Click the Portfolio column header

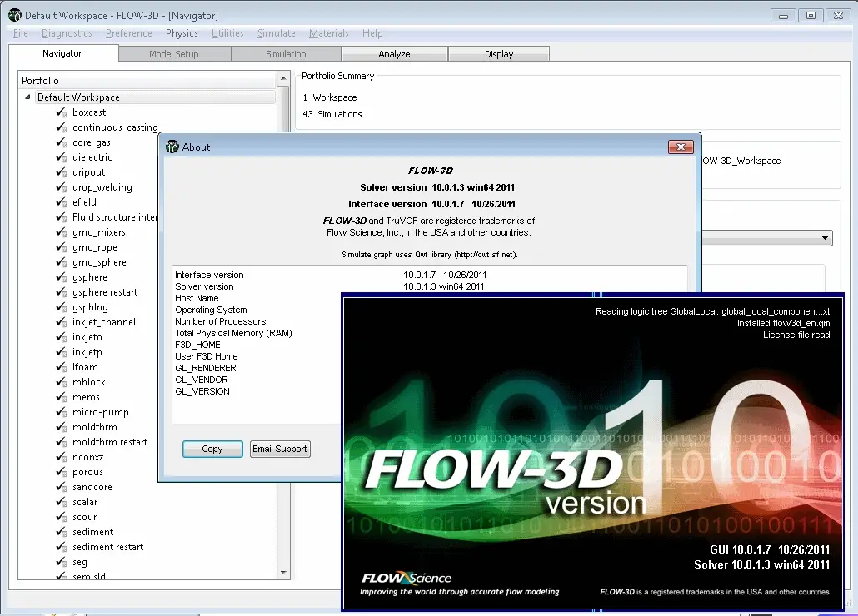(147, 81)
